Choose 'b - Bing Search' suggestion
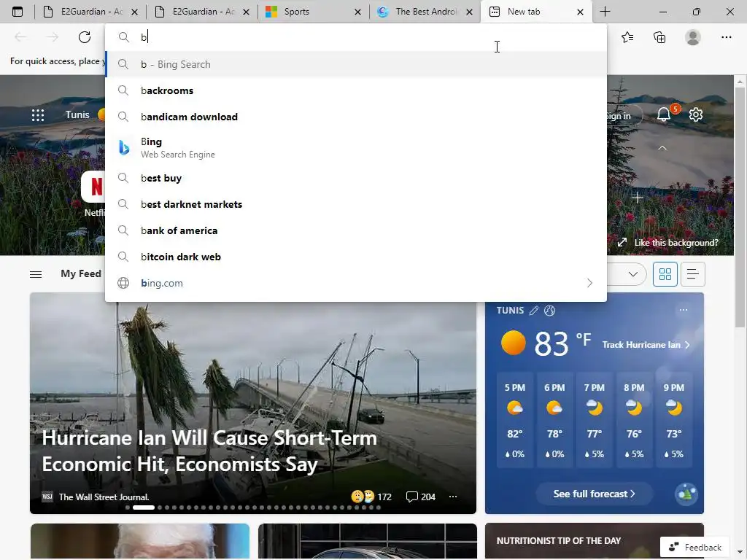This screenshot has height=560, width=747. tap(356, 64)
